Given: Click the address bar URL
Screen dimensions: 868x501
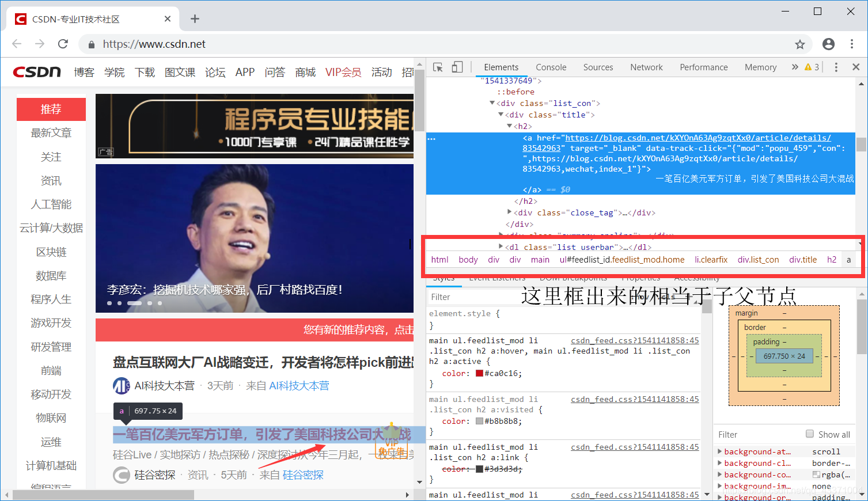Looking at the screenshot, I should click(x=154, y=44).
